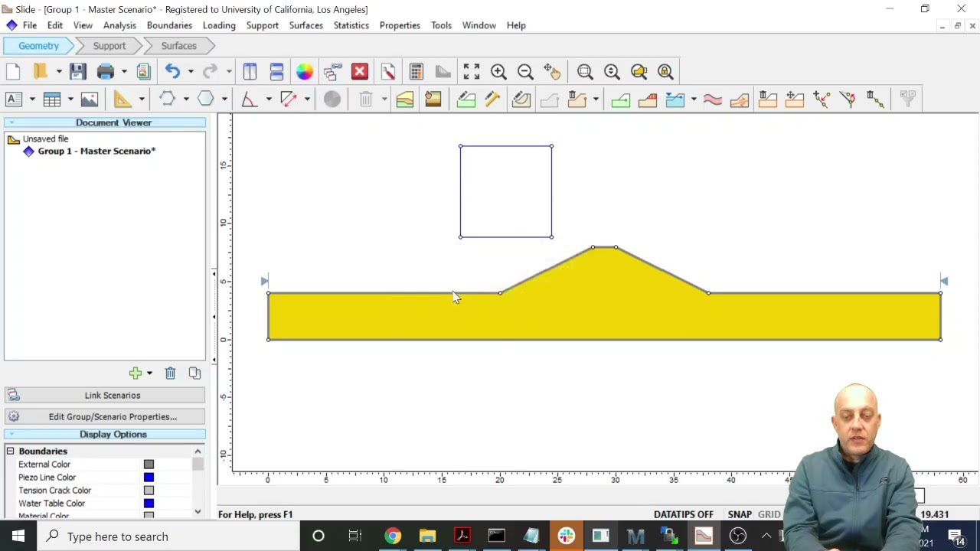The height and width of the screenshot is (551, 980).
Task: Create a new file with the blank page icon
Action: tap(13, 72)
